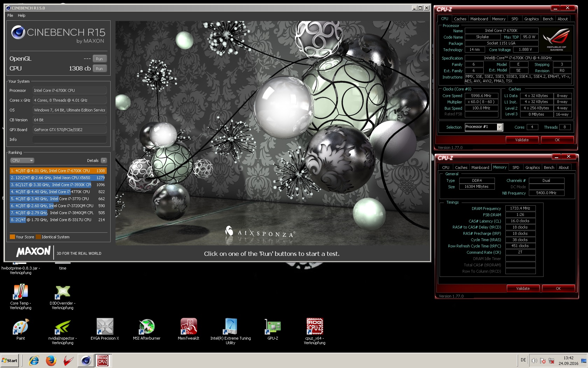588x368 pixels.
Task: Open About tab in upper CPU-Z window
Action: (x=562, y=19)
